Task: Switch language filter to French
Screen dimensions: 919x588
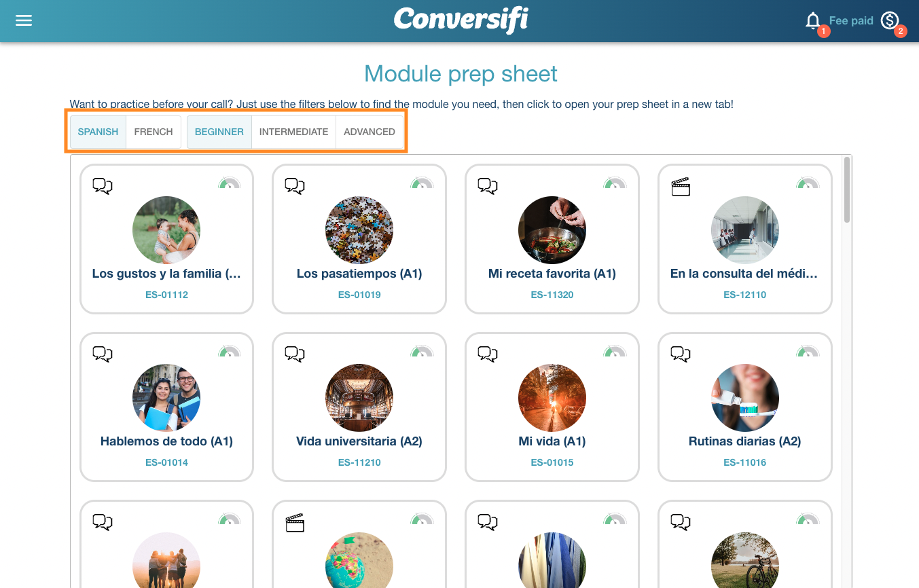Action: pyautogui.click(x=154, y=132)
